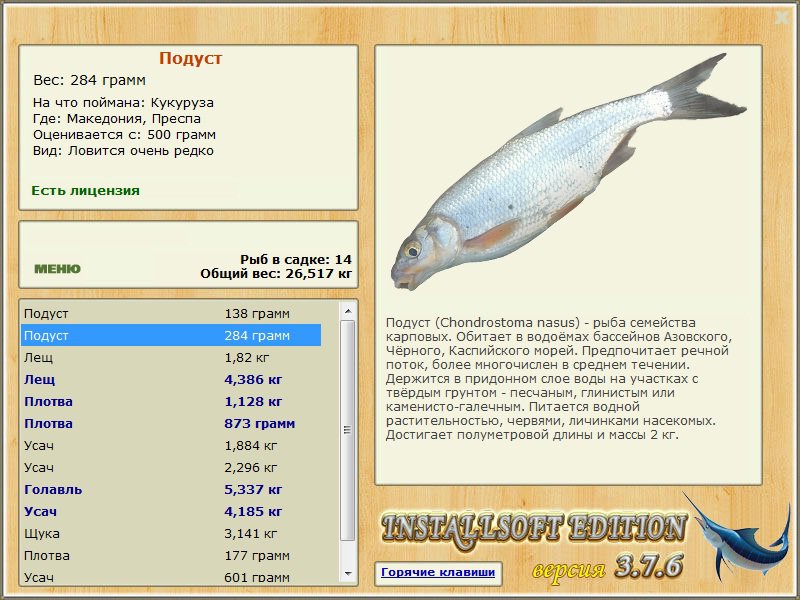Click the scrollbar down arrow
Viewport: 800px width, 600px height.
click(x=348, y=573)
